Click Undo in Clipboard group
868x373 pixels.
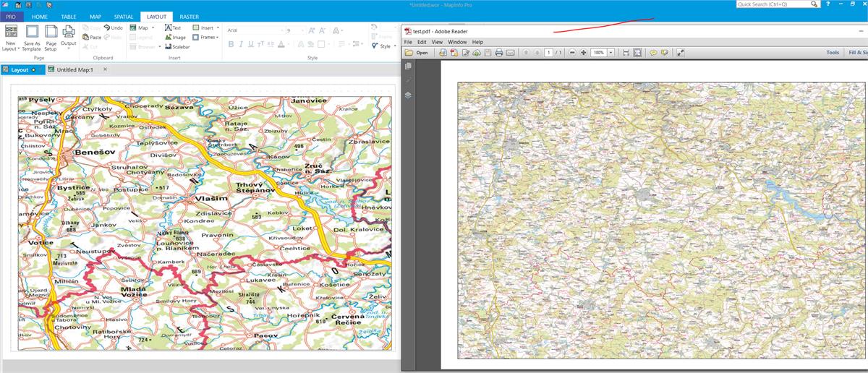(112, 27)
